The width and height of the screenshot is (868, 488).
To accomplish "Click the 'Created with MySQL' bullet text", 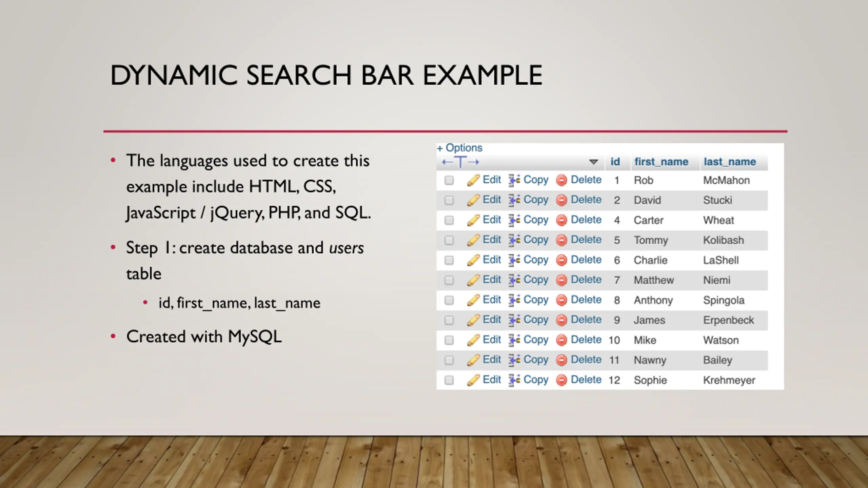I will [204, 337].
